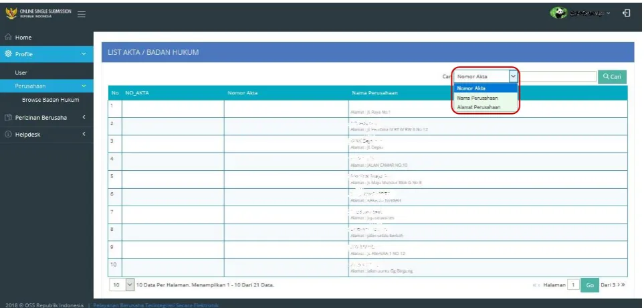Collapse the Profile sidebar section chevron

point(84,54)
